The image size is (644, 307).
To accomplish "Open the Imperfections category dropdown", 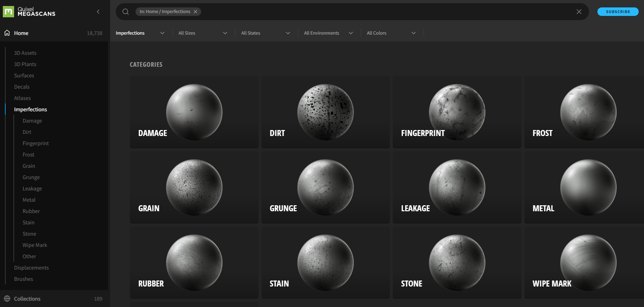I will click(140, 33).
